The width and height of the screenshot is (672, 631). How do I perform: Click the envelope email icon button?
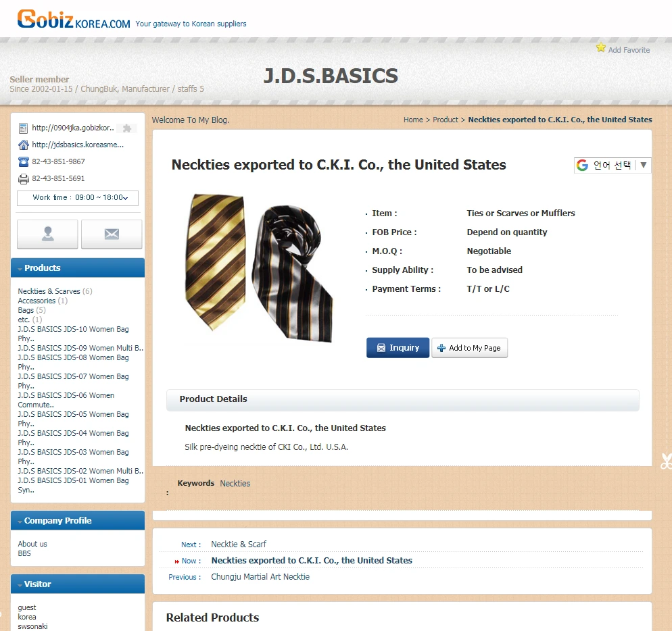point(112,234)
